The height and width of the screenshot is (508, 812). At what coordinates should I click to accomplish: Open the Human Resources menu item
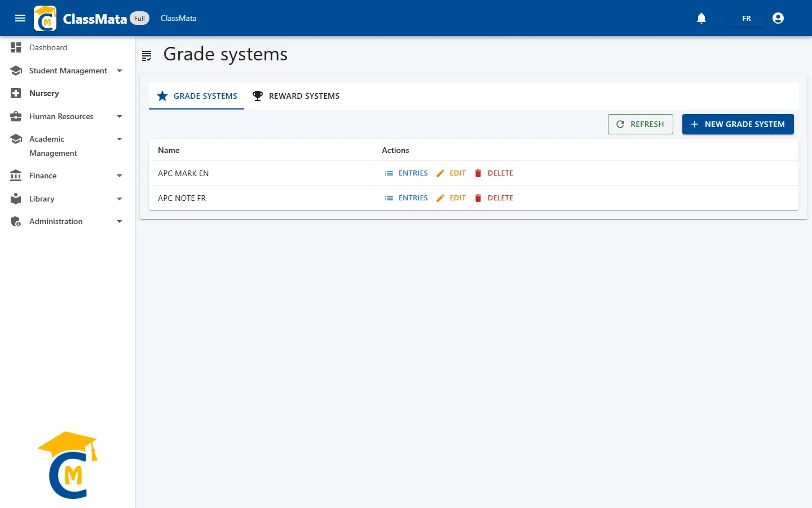[68, 116]
